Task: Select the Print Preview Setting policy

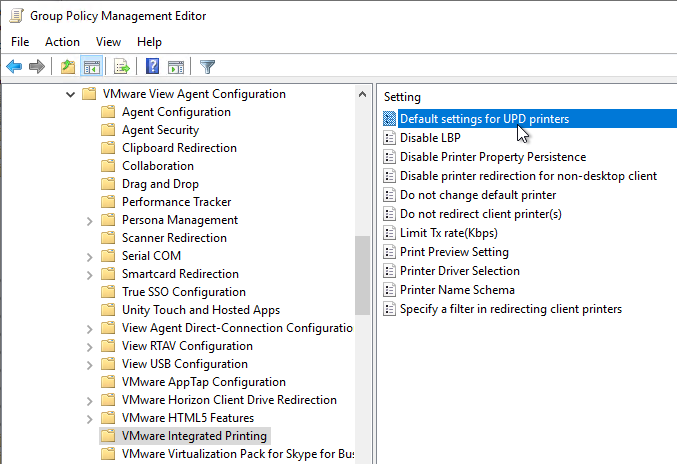Action: tap(454, 252)
